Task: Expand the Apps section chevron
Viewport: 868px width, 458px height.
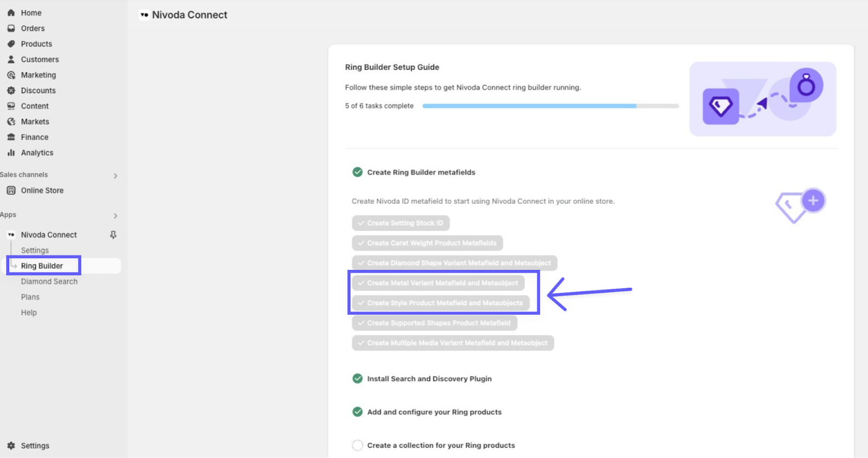Action: 116,216
